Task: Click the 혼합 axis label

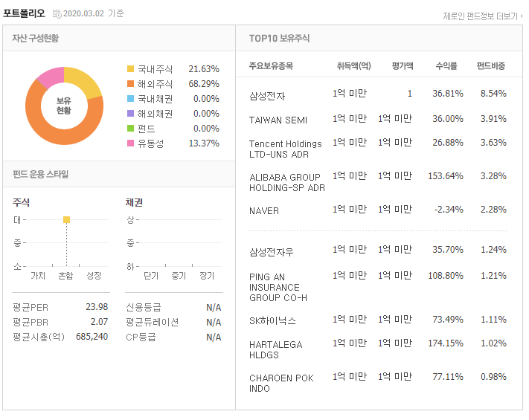Action: (65, 276)
